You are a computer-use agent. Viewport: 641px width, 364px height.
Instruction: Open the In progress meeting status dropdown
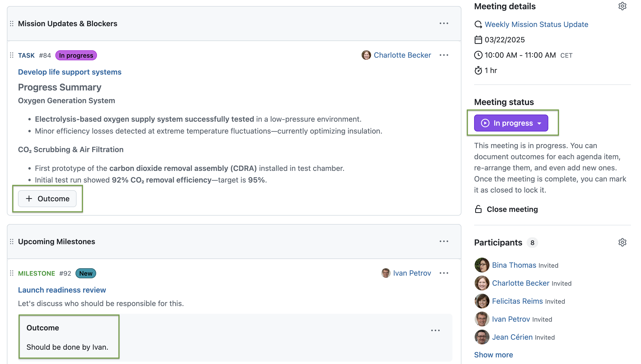click(x=511, y=123)
